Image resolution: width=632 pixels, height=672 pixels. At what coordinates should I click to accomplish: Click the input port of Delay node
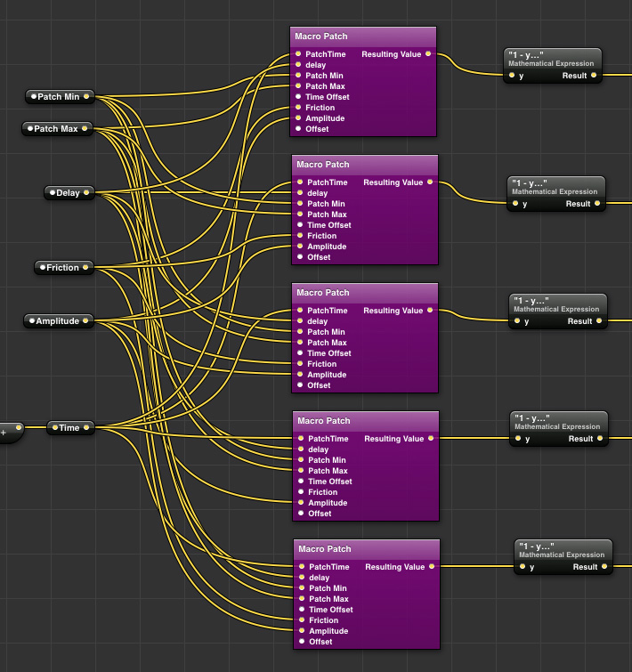(53, 193)
